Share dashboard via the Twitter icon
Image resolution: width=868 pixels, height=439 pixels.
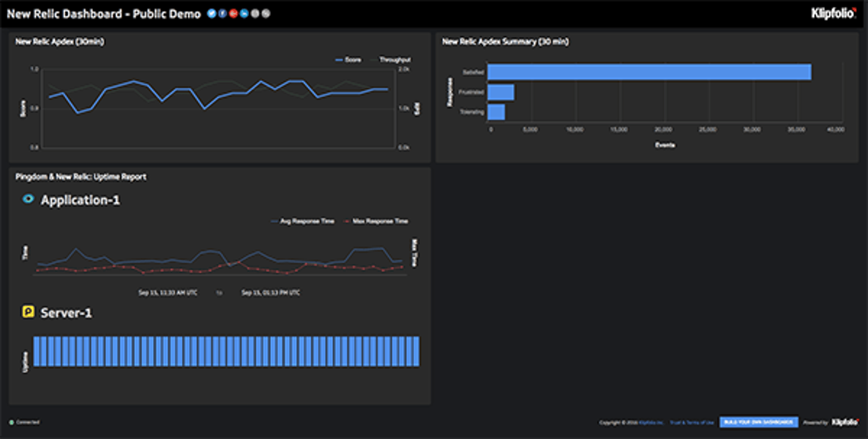pos(211,14)
